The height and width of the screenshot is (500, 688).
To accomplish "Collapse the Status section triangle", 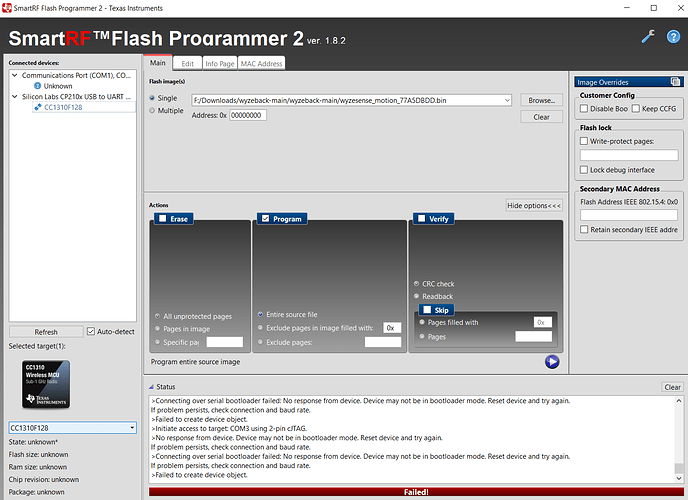I will click(x=151, y=387).
